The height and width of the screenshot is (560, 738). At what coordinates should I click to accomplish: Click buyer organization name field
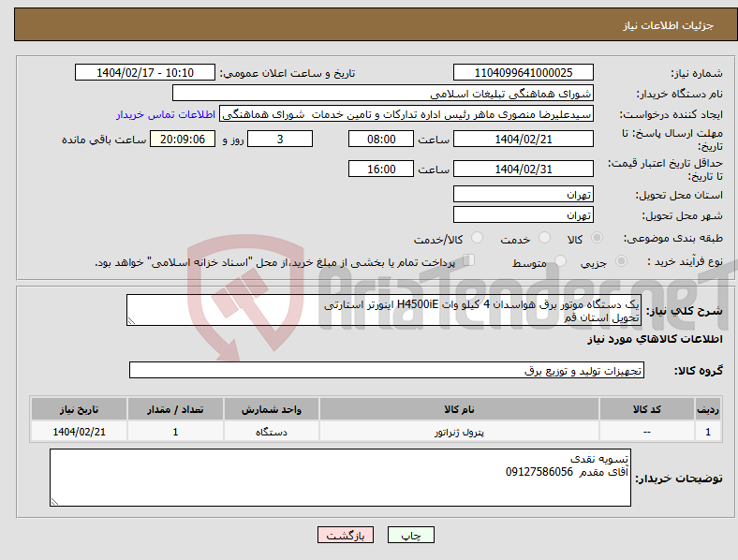point(383,93)
